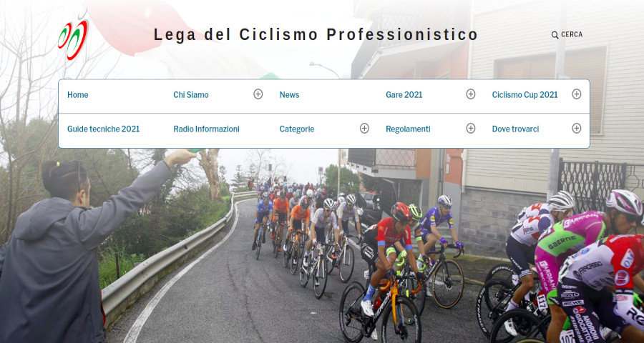Go to Guide tecniche 2021 page
This screenshot has height=343, width=644.
tap(104, 129)
